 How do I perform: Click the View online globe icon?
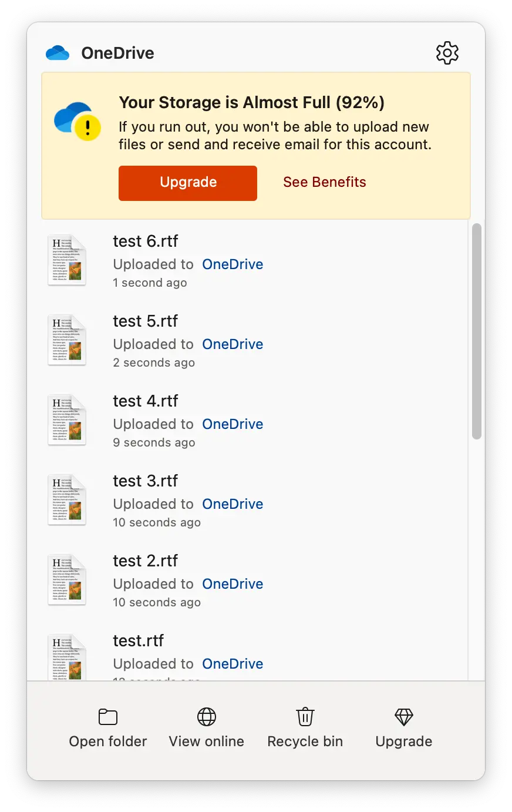point(207,717)
